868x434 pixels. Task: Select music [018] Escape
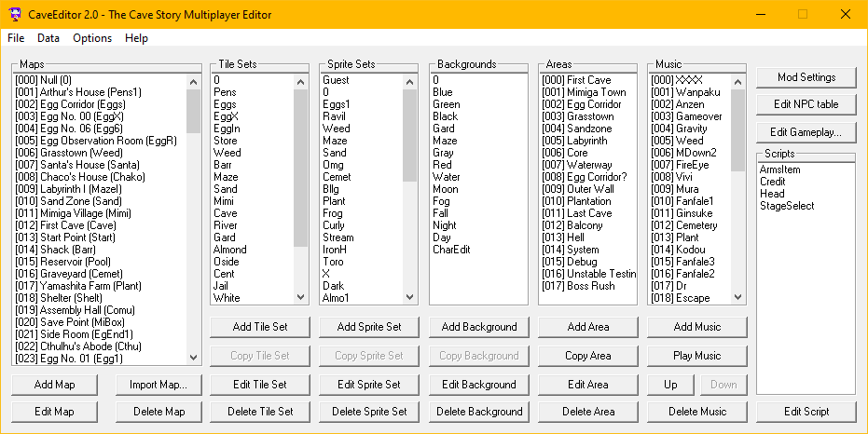[681, 298]
